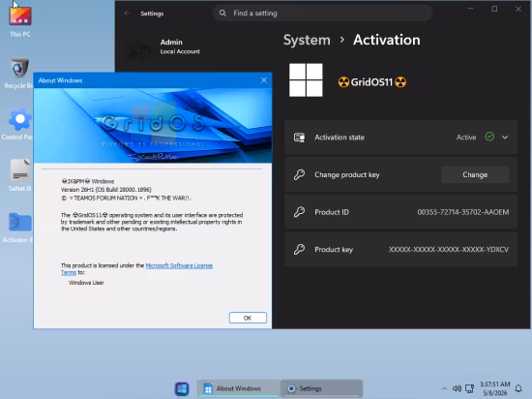532x399 pixels.
Task: Click the key icon next to Product key label
Action: pyautogui.click(x=299, y=249)
